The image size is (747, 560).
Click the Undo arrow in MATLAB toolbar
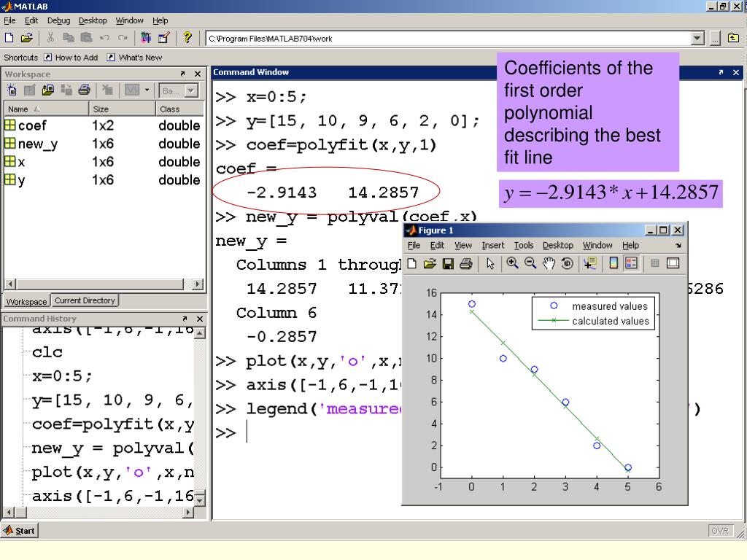click(x=105, y=38)
